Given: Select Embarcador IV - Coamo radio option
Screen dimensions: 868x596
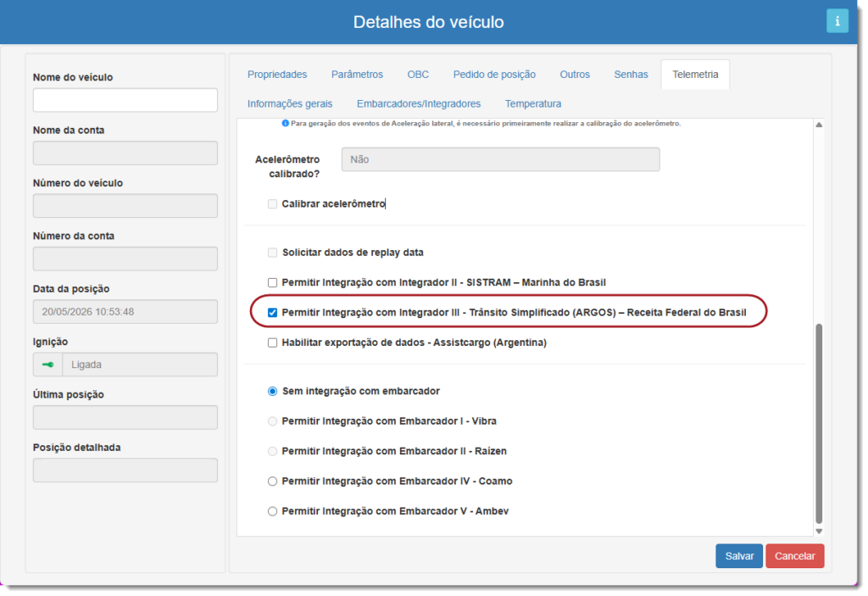Looking at the screenshot, I should click(272, 482).
